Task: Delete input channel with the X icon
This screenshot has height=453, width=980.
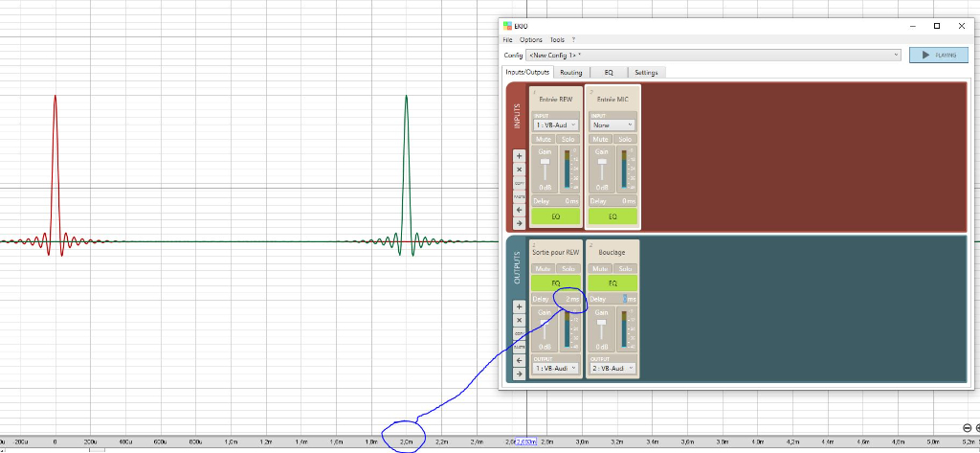Action: click(520, 170)
